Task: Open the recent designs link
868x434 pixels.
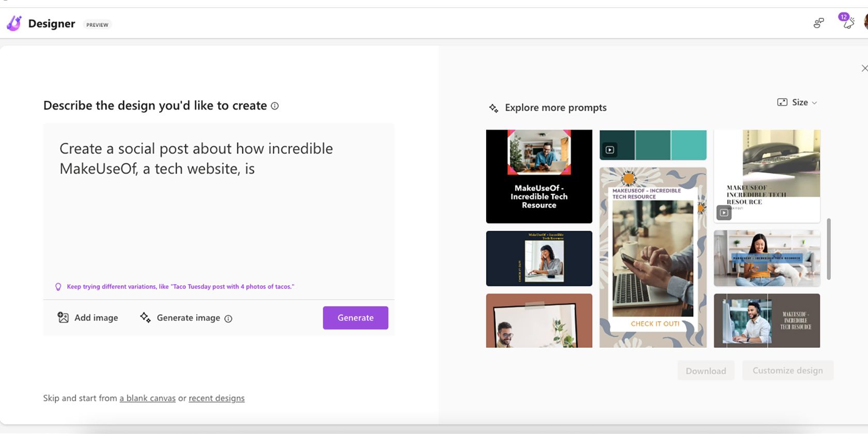Action: coord(216,398)
